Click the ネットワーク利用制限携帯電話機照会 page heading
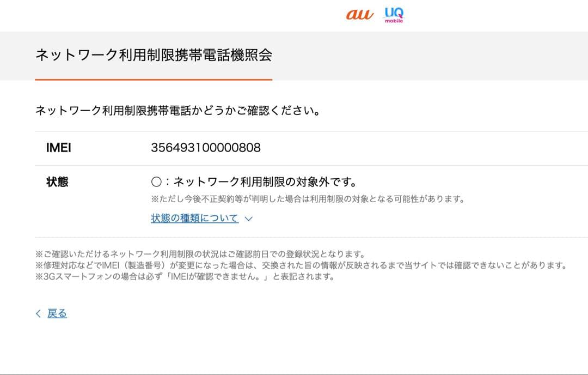 [x=153, y=55]
